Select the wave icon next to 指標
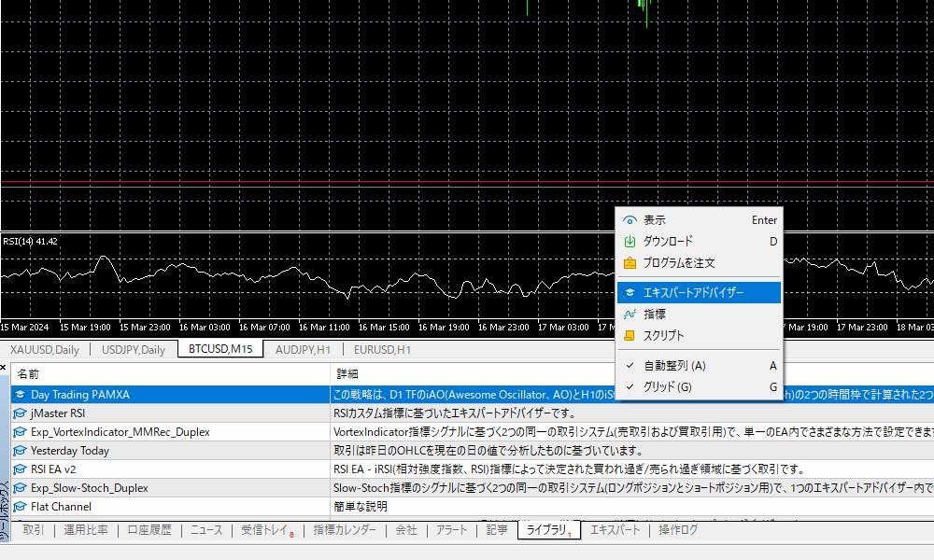This screenshot has width=934, height=560. click(630, 313)
